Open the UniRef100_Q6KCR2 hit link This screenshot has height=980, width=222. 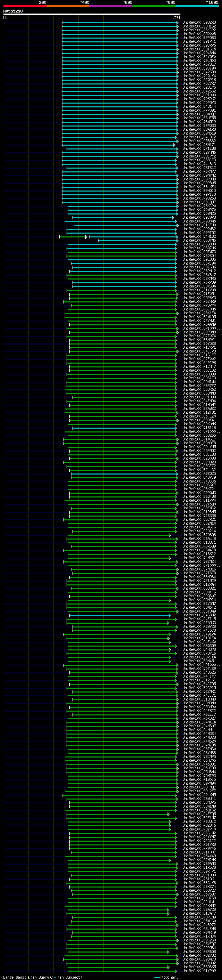(x=199, y=30)
